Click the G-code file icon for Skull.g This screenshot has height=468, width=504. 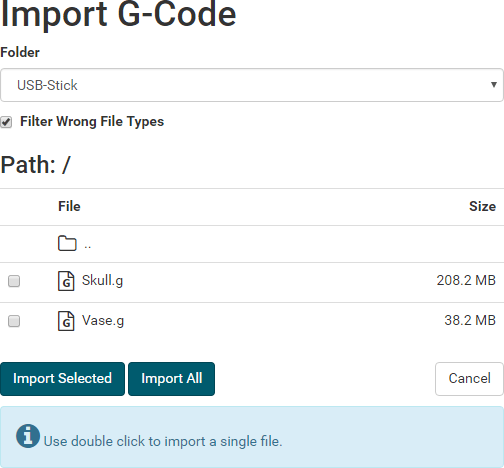click(x=66, y=281)
